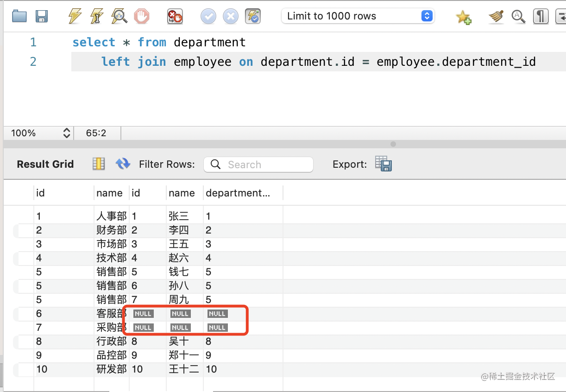Focus the Filter Rows search field

[258, 164]
